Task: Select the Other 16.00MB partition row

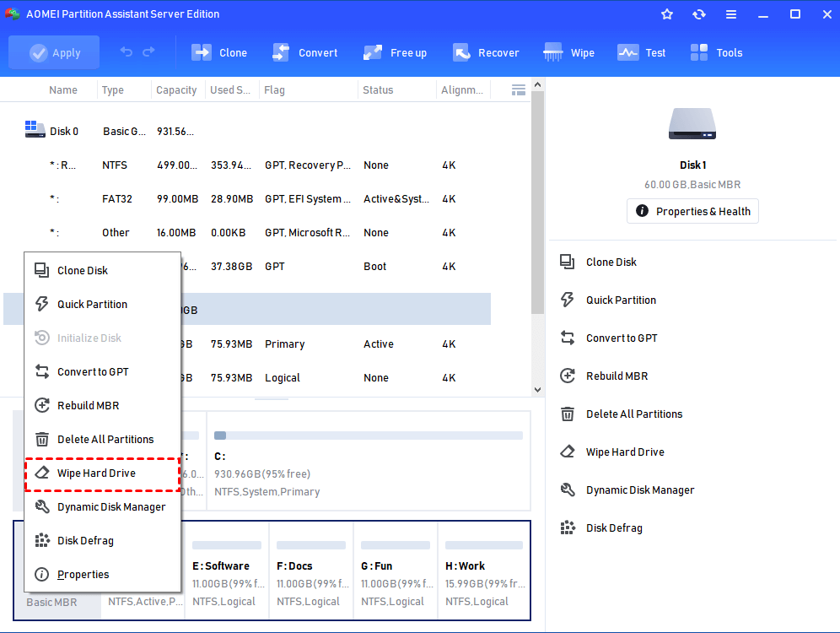Action: click(247, 233)
